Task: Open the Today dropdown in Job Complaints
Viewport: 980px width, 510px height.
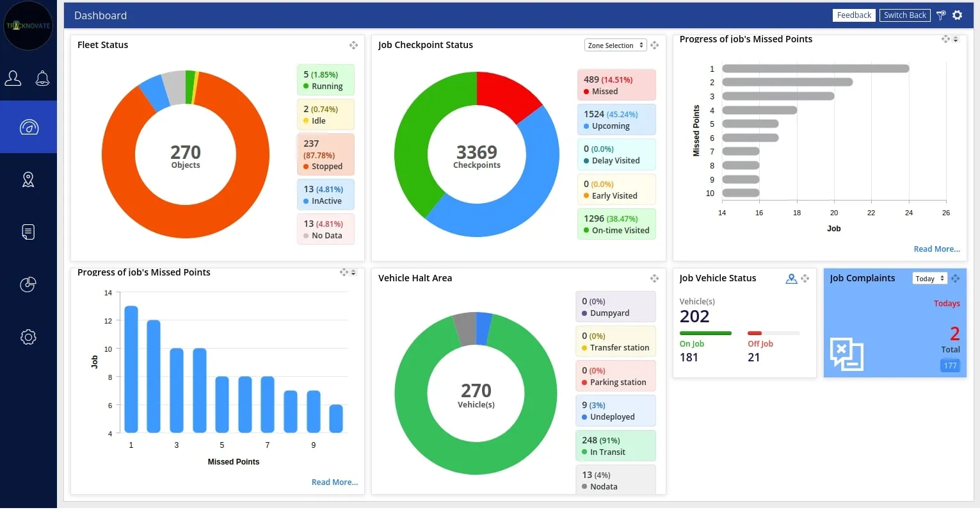Action: click(x=929, y=279)
